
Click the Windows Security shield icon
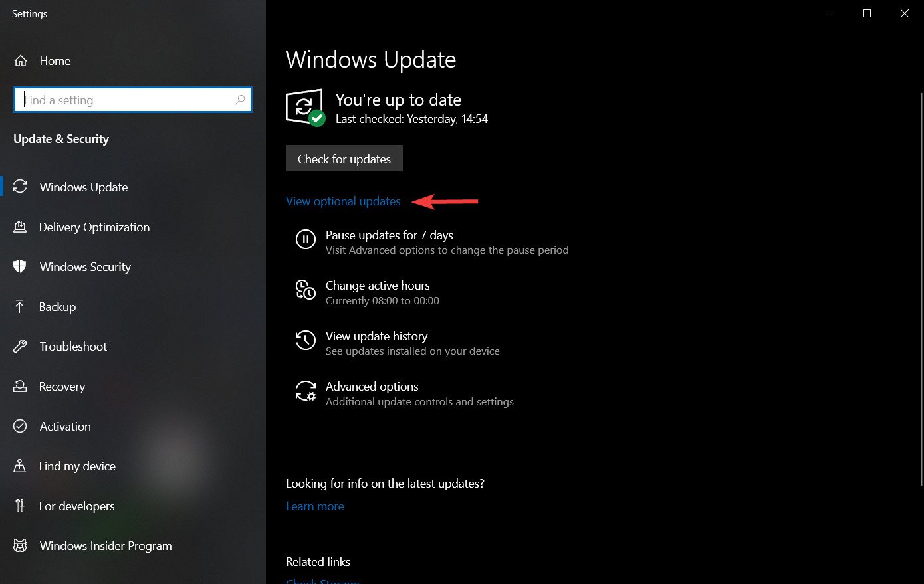point(20,266)
